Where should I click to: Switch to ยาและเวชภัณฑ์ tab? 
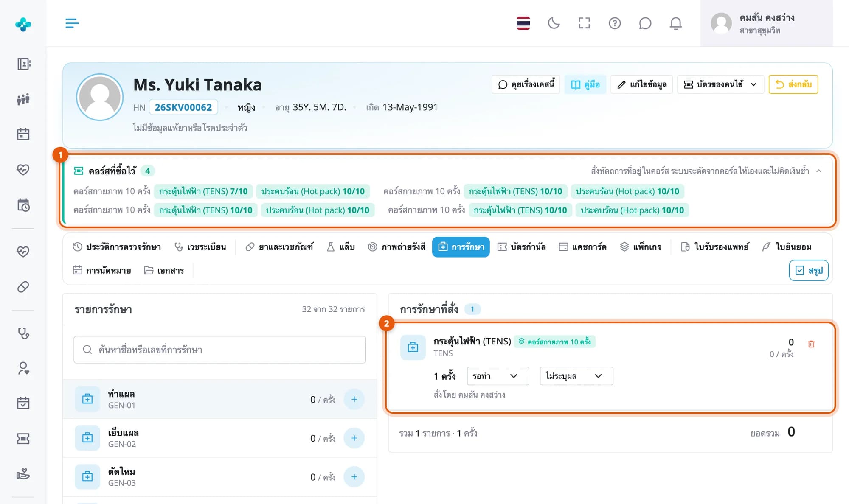tap(279, 247)
